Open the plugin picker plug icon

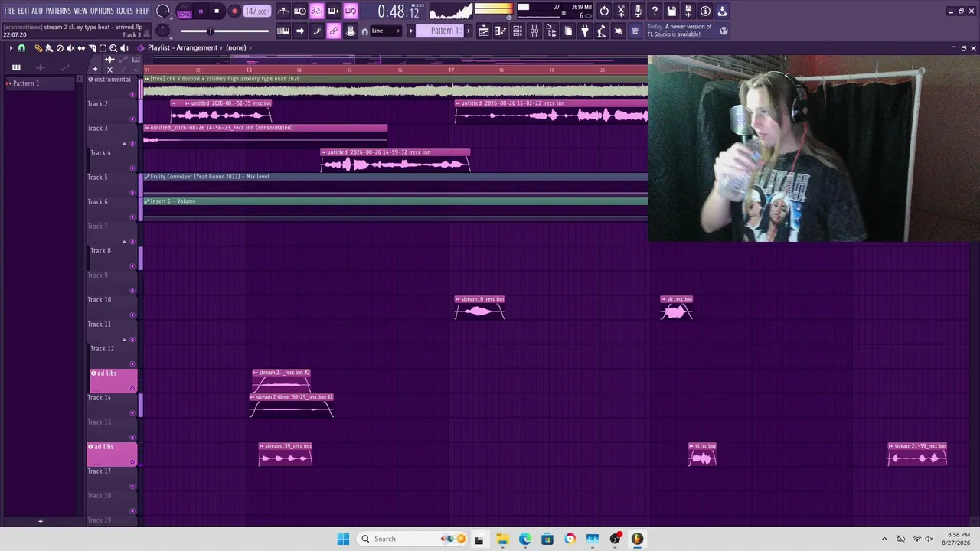click(x=585, y=31)
